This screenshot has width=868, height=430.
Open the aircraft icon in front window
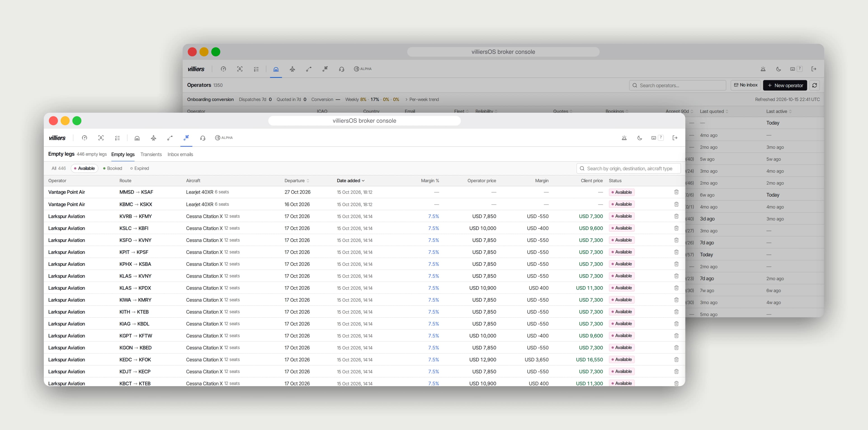pos(154,138)
